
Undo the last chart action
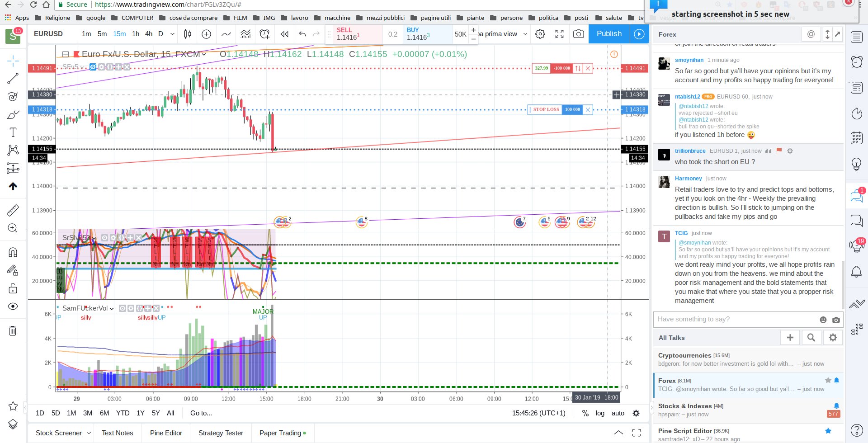pyautogui.click(x=302, y=34)
